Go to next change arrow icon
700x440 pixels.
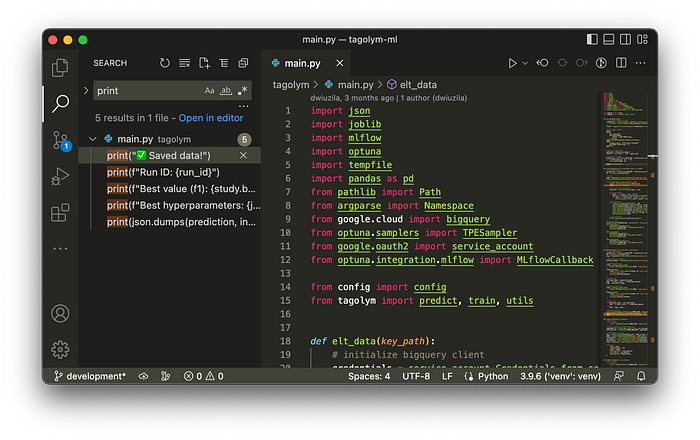pos(582,63)
